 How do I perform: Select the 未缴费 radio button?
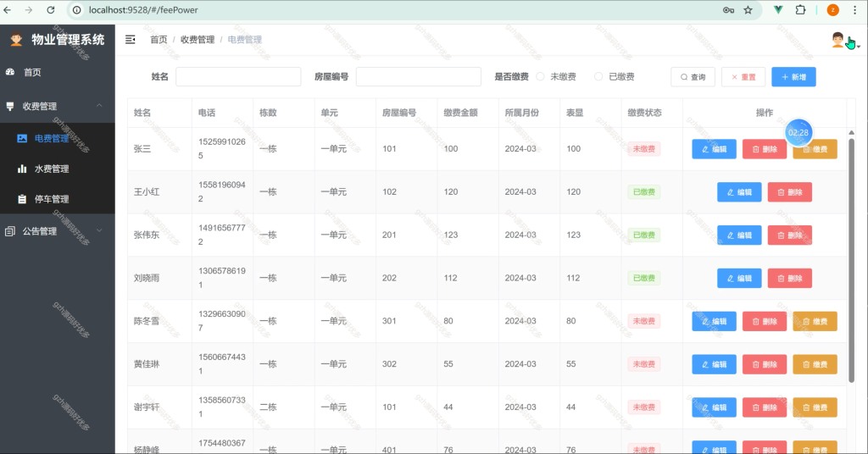(540, 77)
